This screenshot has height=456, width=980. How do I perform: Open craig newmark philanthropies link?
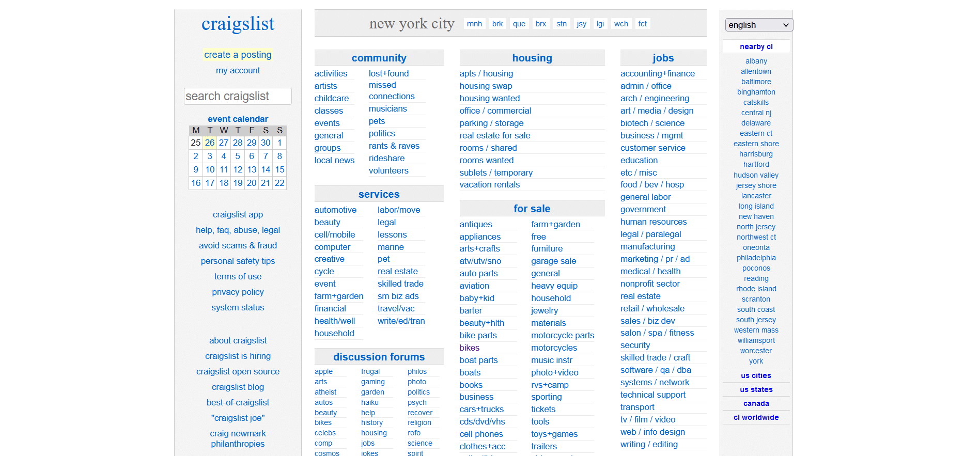pyautogui.click(x=238, y=438)
